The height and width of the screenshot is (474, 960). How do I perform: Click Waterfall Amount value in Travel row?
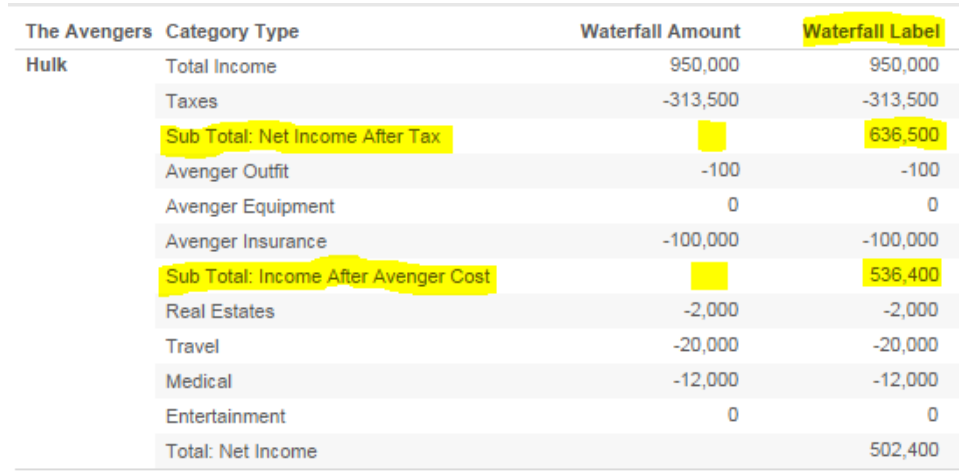[706, 345]
